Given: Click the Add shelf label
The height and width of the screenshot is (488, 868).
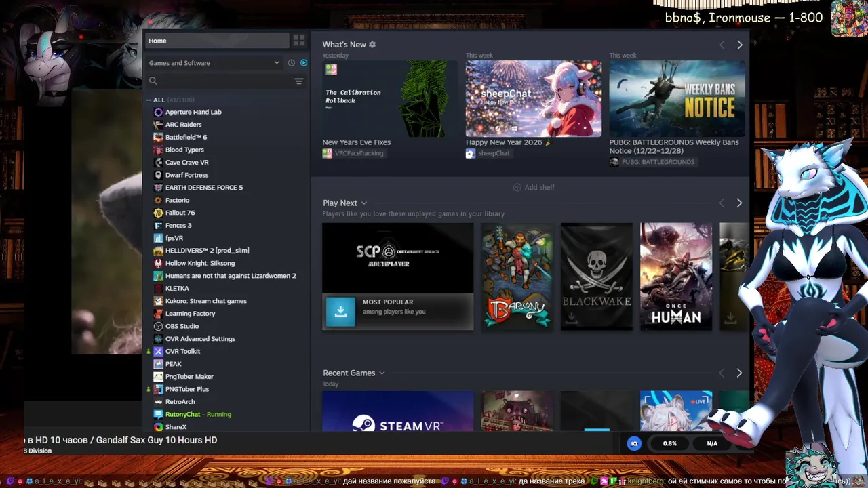Looking at the screenshot, I should click(x=540, y=187).
